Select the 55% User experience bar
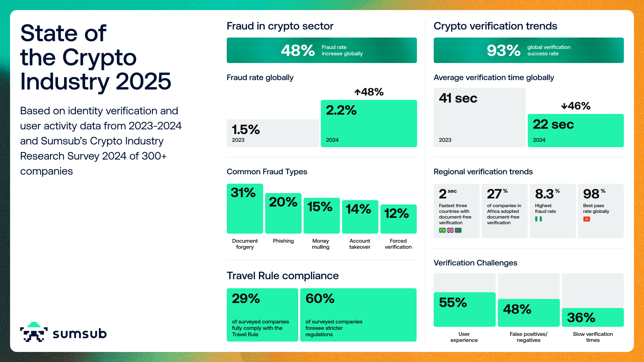This screenshot has width=644, height=362. pyautogui.click(x=465, y=309)
